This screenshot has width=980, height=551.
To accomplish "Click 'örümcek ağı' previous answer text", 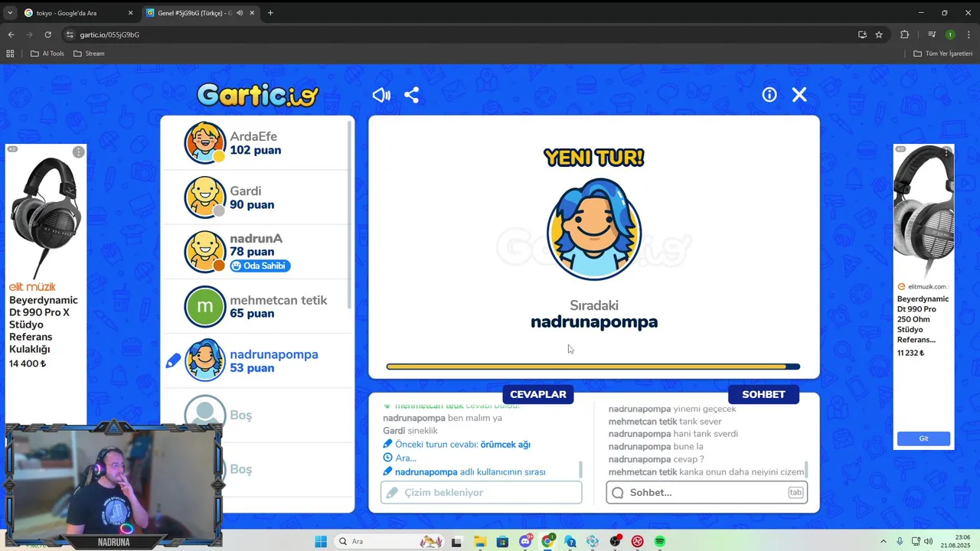I will 505,444.
